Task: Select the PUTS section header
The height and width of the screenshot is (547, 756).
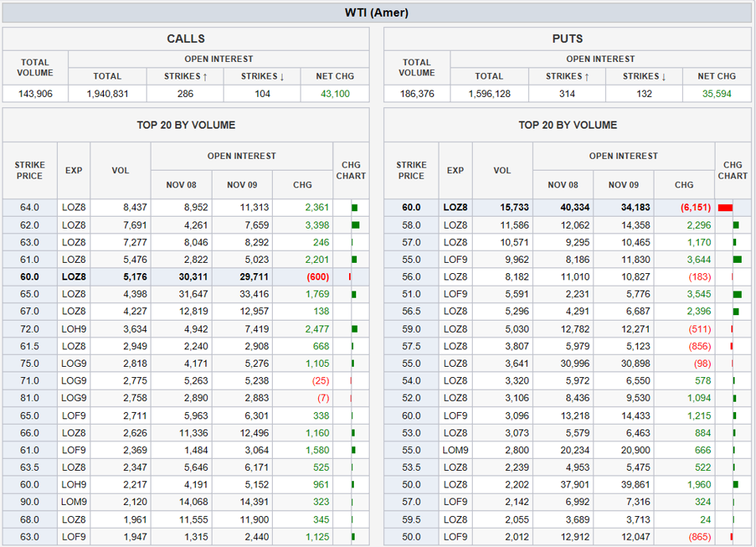Action: point(567,39)
